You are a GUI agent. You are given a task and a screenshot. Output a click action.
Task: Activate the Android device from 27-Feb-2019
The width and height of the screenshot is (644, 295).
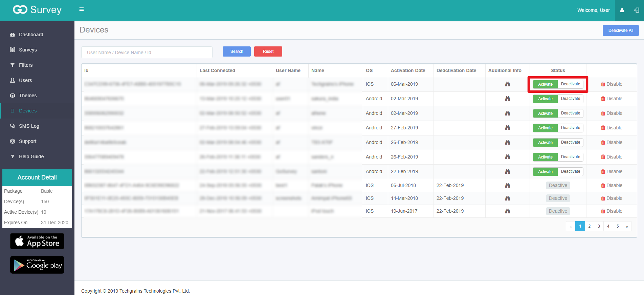(x=545, y=128)
